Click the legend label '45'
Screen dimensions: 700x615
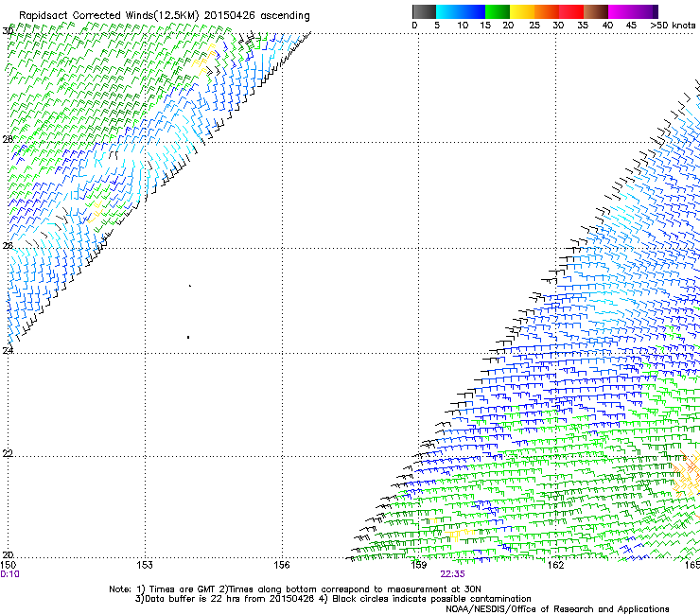tap(631, 26)
